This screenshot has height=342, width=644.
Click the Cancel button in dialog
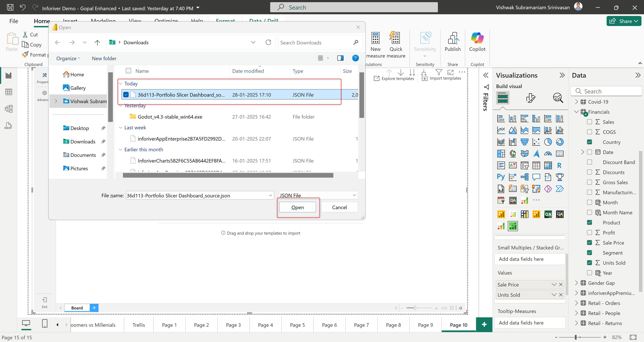pyautogui.click(x=339, y=207)
